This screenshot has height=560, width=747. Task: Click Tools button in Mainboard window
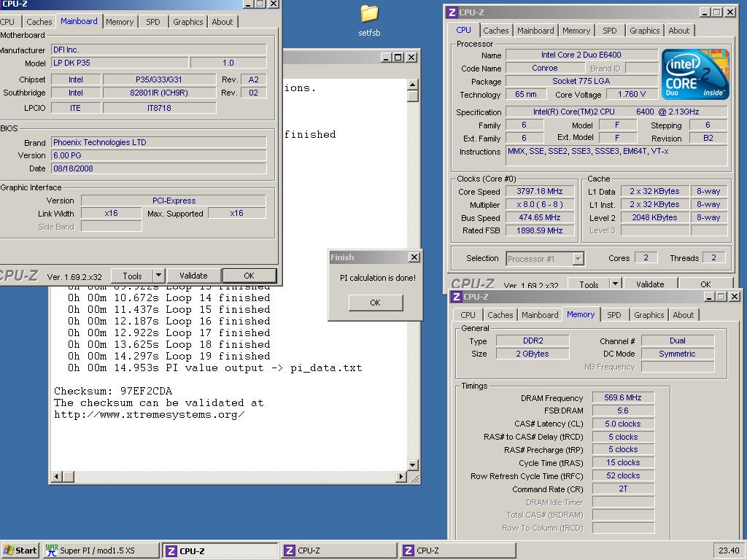click(x=132, y=276)
